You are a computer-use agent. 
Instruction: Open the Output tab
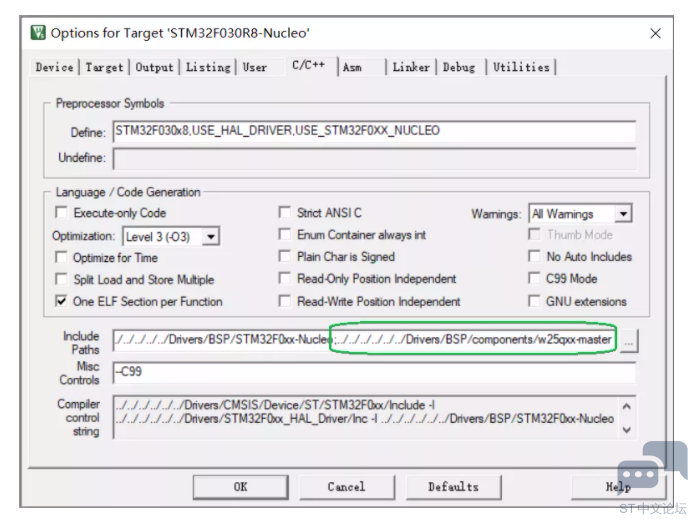tap(154, 67)
